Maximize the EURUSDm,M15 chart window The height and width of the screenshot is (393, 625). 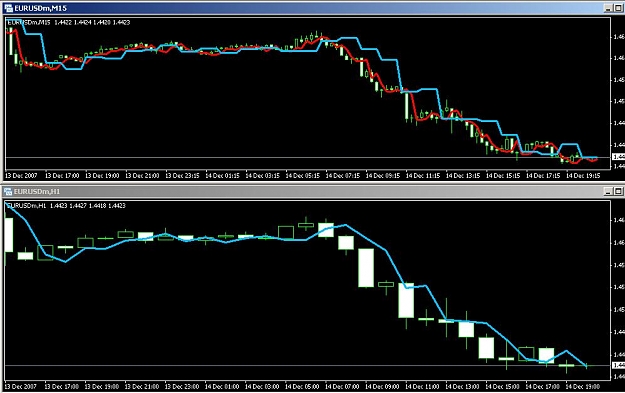click(618, 8)
